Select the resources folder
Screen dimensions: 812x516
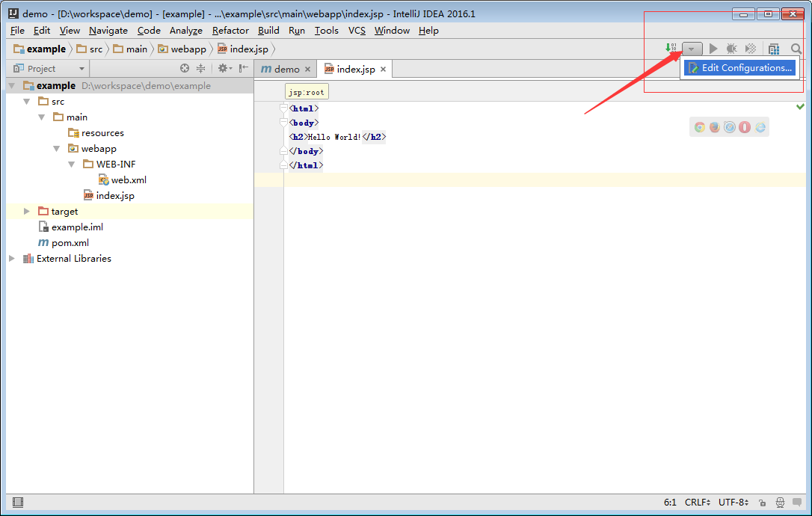tap(96, 133)
